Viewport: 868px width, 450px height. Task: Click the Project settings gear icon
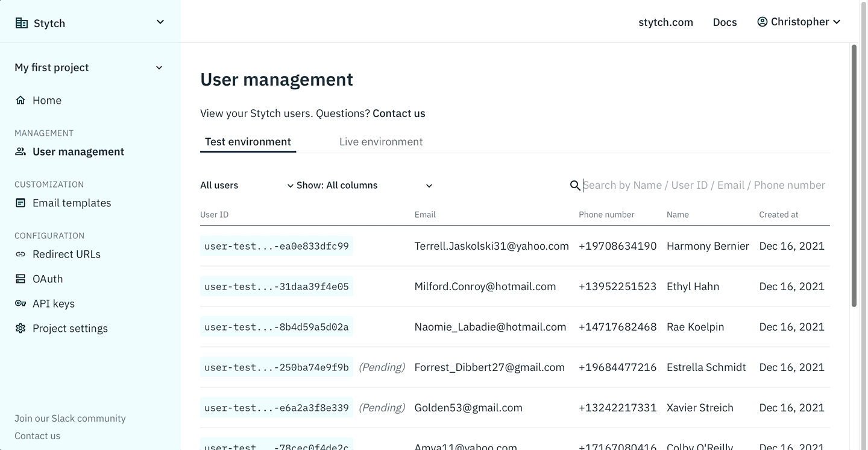[x=20, y=328]
